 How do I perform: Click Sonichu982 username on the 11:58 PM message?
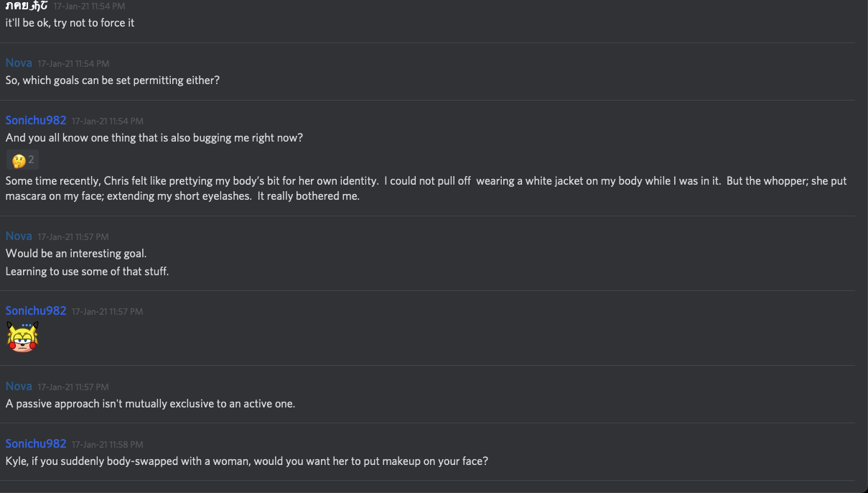pos(36,444)
